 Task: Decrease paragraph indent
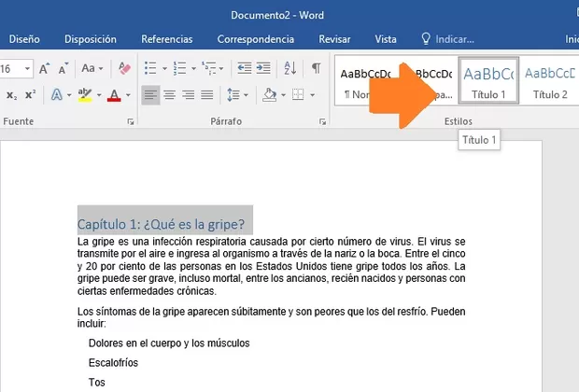[244, 68]
